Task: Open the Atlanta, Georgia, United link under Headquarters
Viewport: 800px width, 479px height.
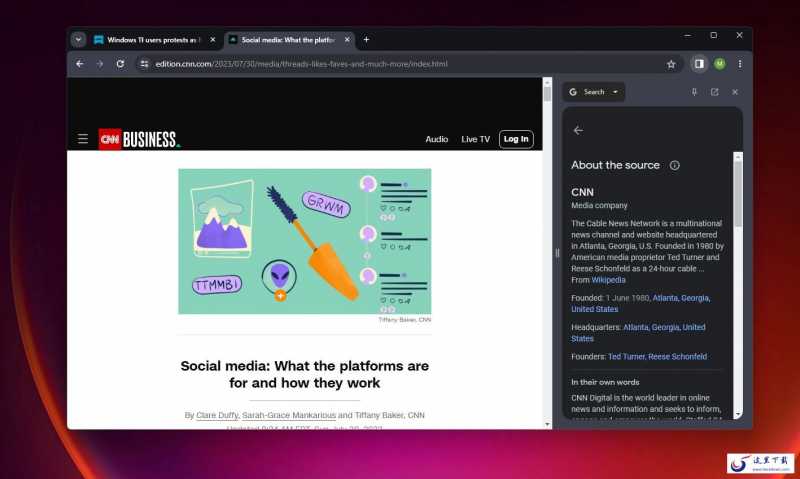Action: pos(664,327)
